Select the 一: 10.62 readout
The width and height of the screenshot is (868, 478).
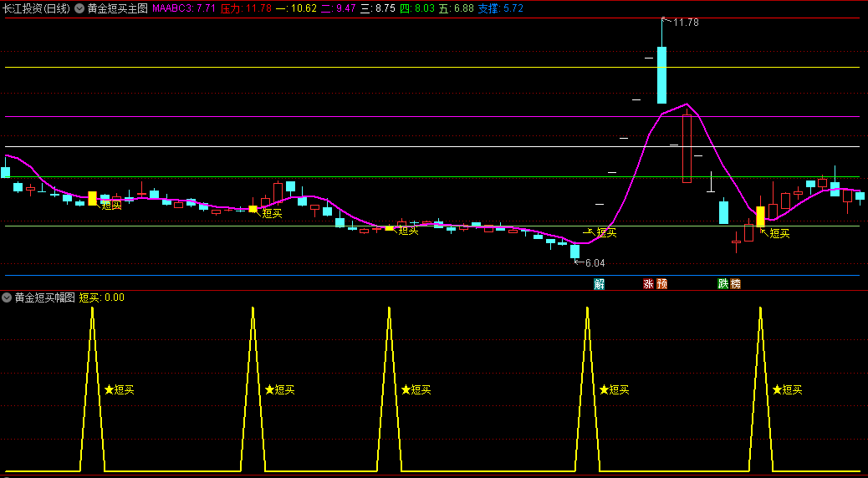click(296, 8)
